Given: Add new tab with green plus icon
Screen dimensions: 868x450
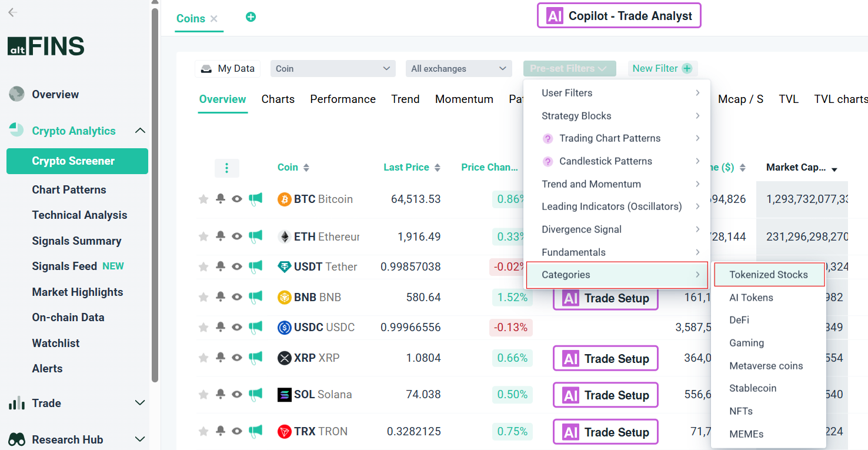Looking at the screenshot, I should coord(251,17).
